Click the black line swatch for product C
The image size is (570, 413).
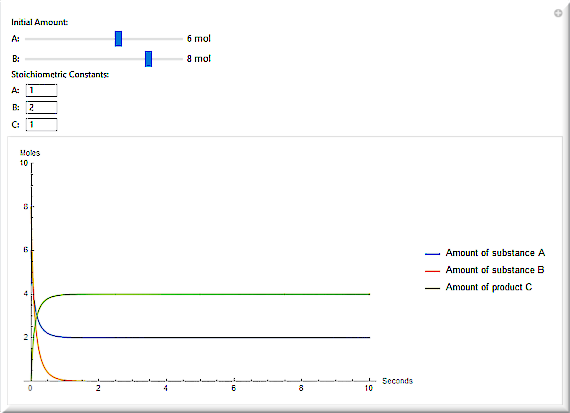pos(432,288)
